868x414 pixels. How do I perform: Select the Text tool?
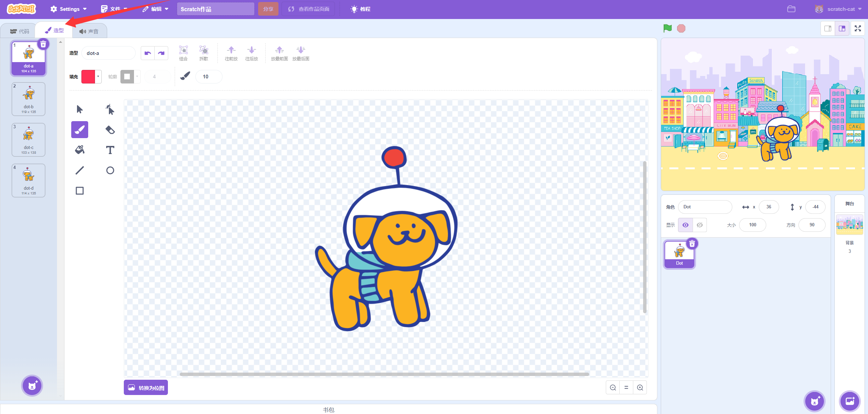(x=110, y=150)
